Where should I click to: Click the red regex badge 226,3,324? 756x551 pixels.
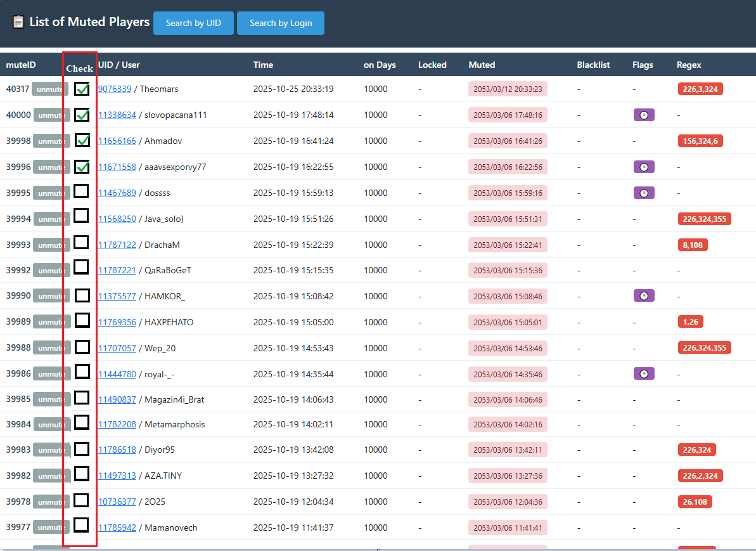700,89
